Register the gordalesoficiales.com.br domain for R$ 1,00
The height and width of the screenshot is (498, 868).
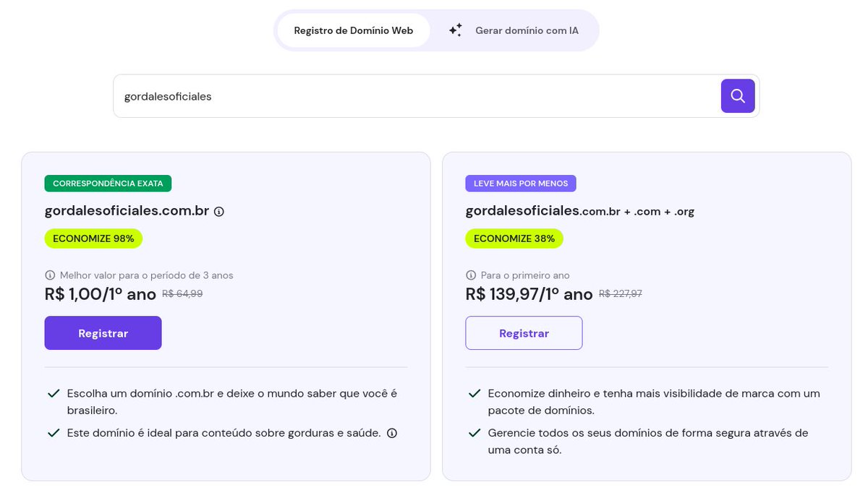103,333
